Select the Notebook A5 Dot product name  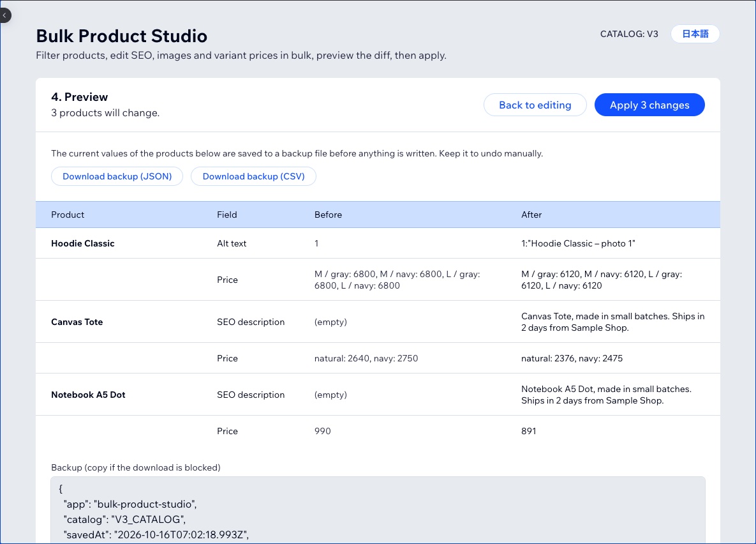coord(88,395)
